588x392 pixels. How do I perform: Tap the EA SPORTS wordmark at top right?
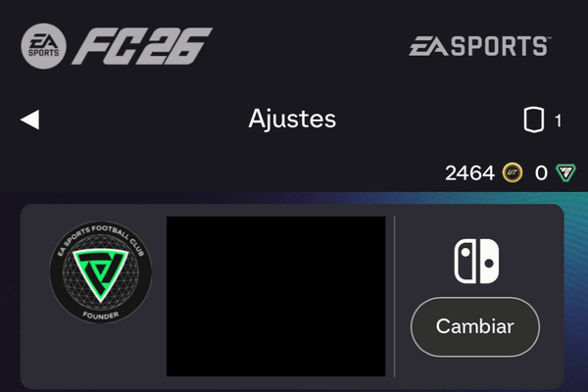[479, 46]
